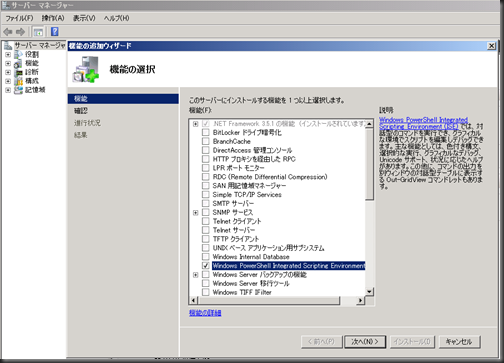This screenshot has height=363, width=504.
Task: Select the 記憶域 tree icon
Action: click(x=18, y=90)
